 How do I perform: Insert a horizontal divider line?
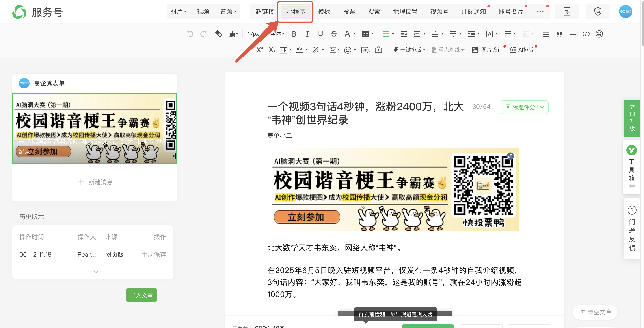coord(573,34)
